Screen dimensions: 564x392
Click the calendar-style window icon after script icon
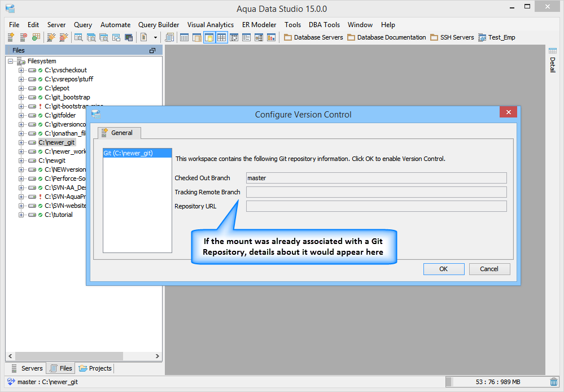(x=184, y=37)
